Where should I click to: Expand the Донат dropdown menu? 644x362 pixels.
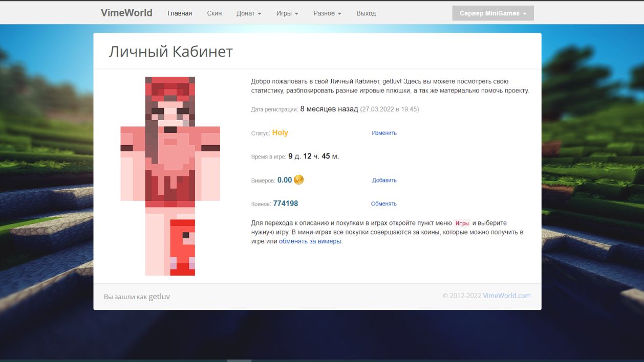pos(249,13)
